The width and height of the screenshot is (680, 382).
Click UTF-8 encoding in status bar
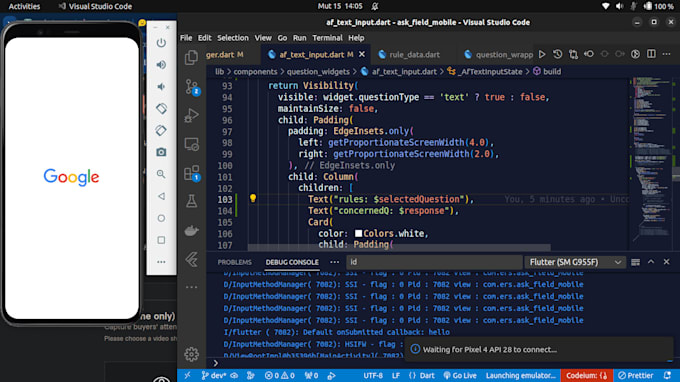373,375
